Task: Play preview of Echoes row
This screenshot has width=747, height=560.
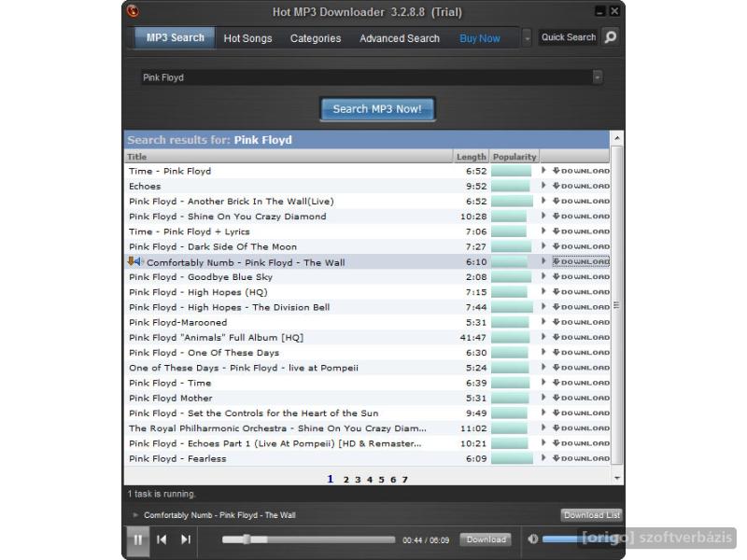Action: tap(543, 186)
